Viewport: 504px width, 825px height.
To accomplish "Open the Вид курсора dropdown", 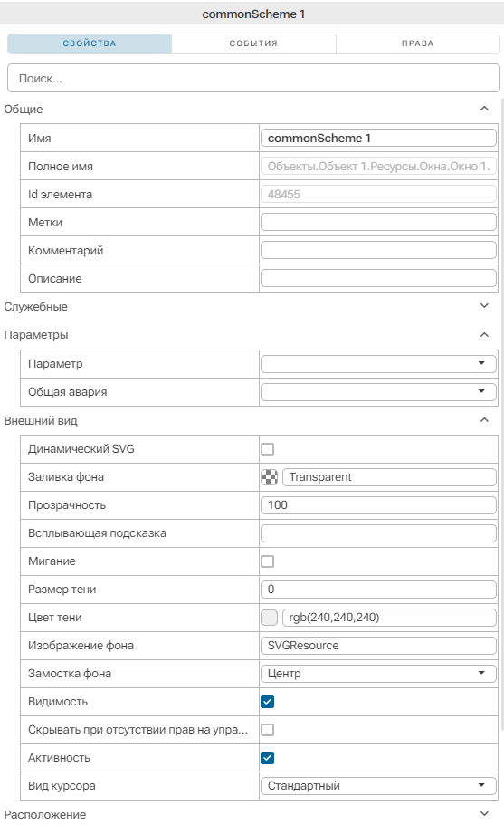I will tap(378, 786).
